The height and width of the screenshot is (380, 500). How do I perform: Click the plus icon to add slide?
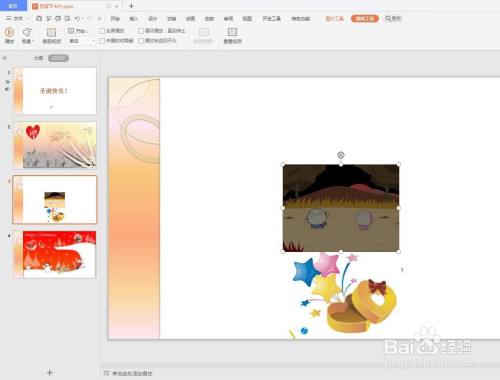[x=50, y=372]
